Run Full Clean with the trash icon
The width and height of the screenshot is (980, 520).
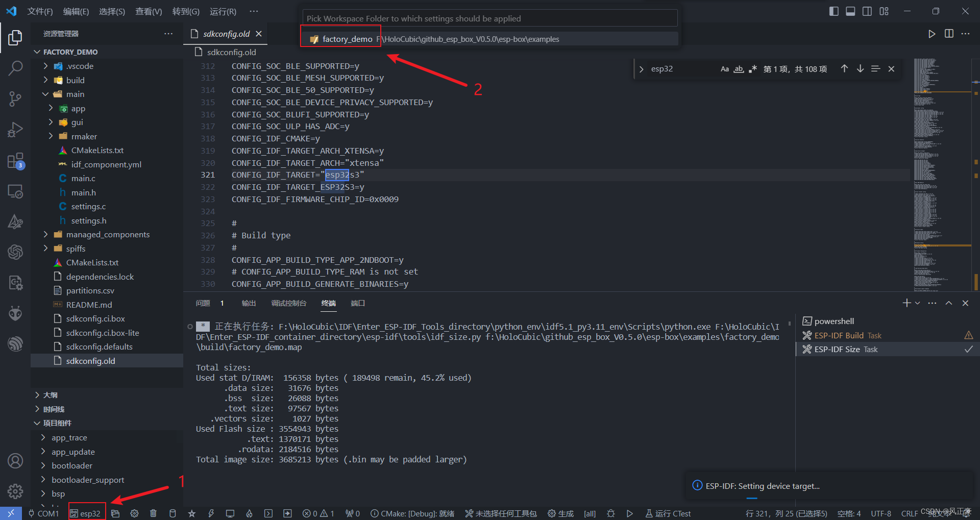(154, 513)
